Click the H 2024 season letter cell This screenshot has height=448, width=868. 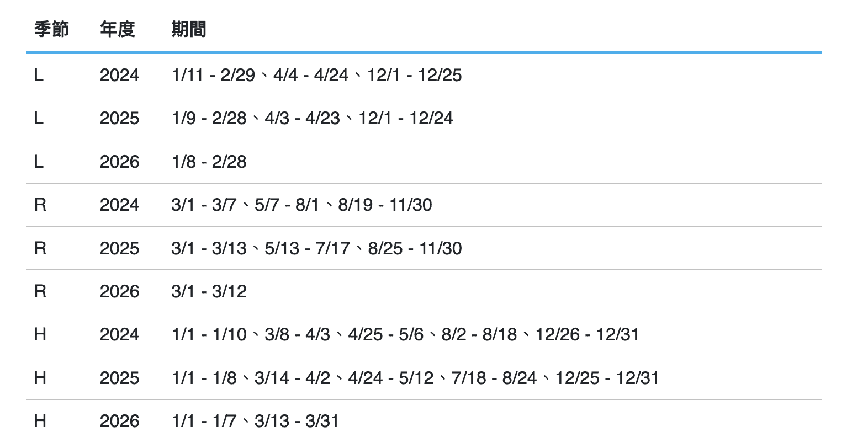click(x=40, y=334)
